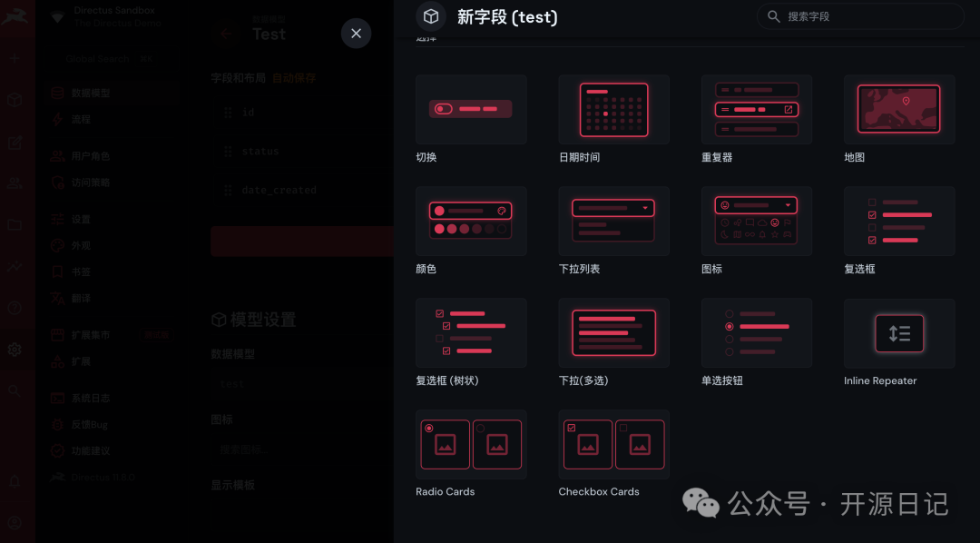Click the red create field button
This screenshot has height=543, width=980.
click(302, 242)
